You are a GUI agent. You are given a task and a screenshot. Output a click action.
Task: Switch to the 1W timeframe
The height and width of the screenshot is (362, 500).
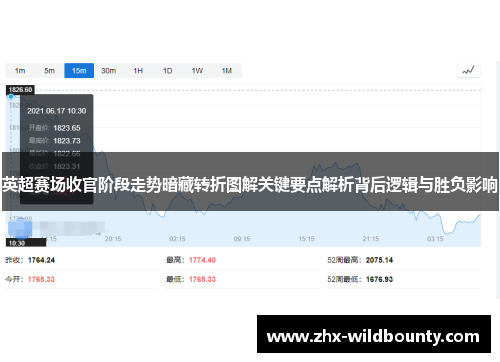pyautogui.click(x=197, y=71)
